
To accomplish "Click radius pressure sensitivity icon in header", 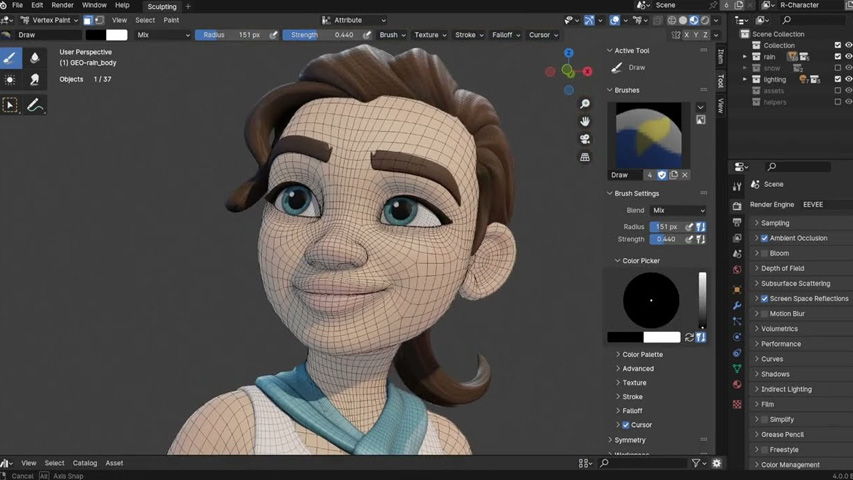I will (x=274, y=35).
